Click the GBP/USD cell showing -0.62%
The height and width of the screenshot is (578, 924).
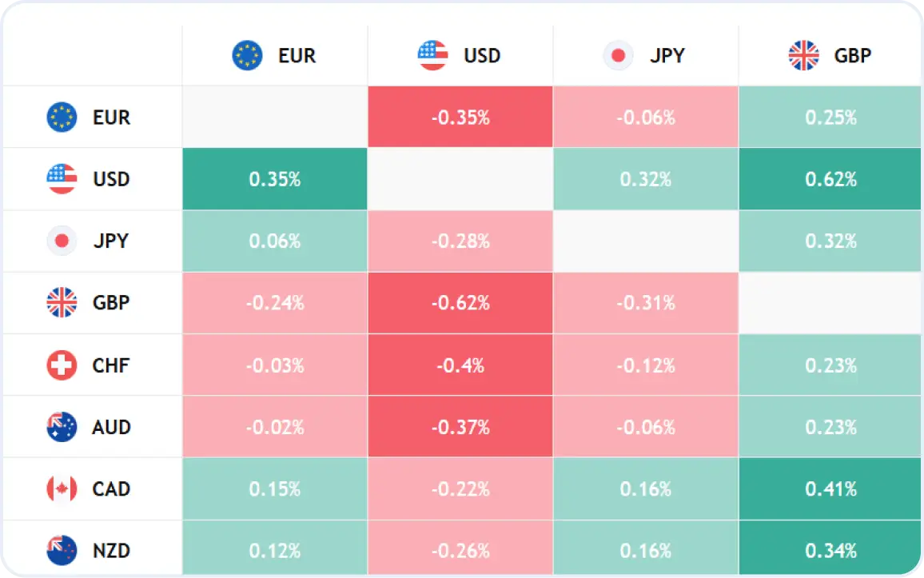coord(460,303)
